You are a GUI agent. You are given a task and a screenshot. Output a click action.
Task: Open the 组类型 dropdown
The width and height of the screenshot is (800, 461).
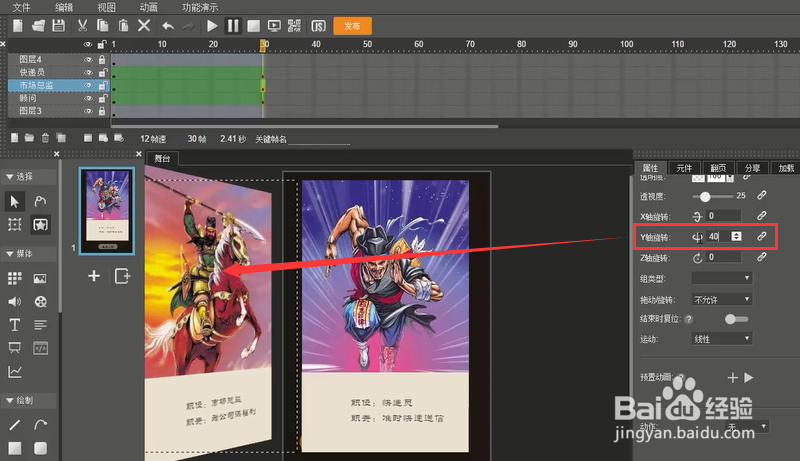[x=722, y=278]
